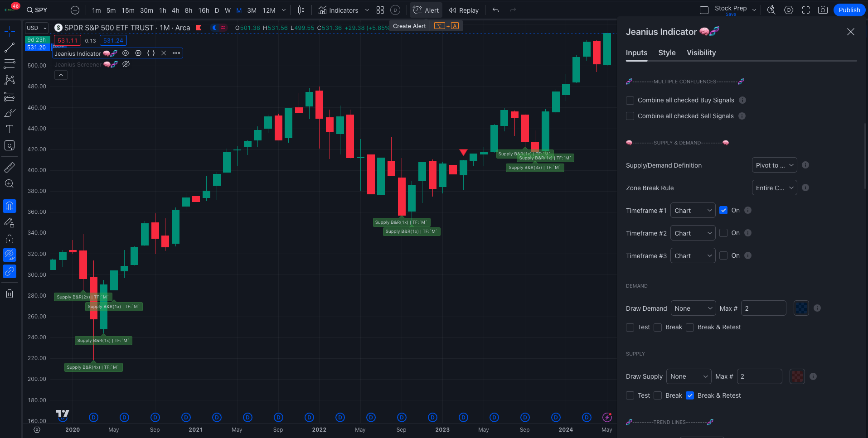This screenshot has height=438, width=868.
Task: Enable the Supply Break checkbox
Action: 658,395
